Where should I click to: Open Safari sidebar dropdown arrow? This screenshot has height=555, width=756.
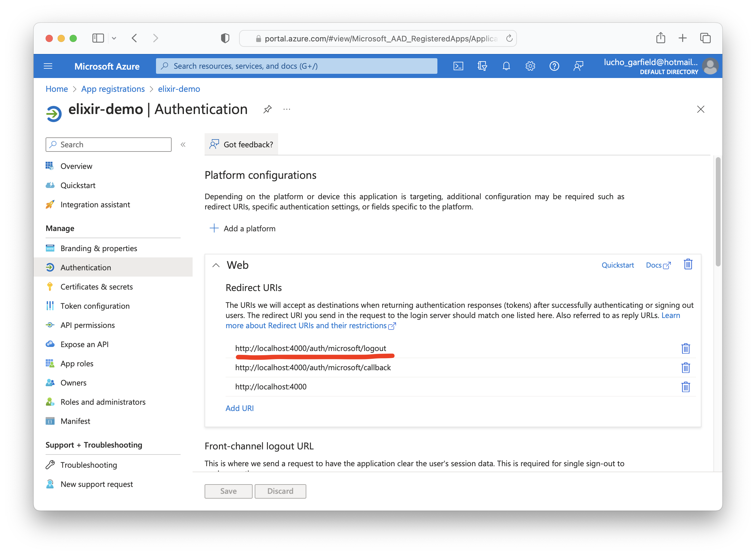114,38
